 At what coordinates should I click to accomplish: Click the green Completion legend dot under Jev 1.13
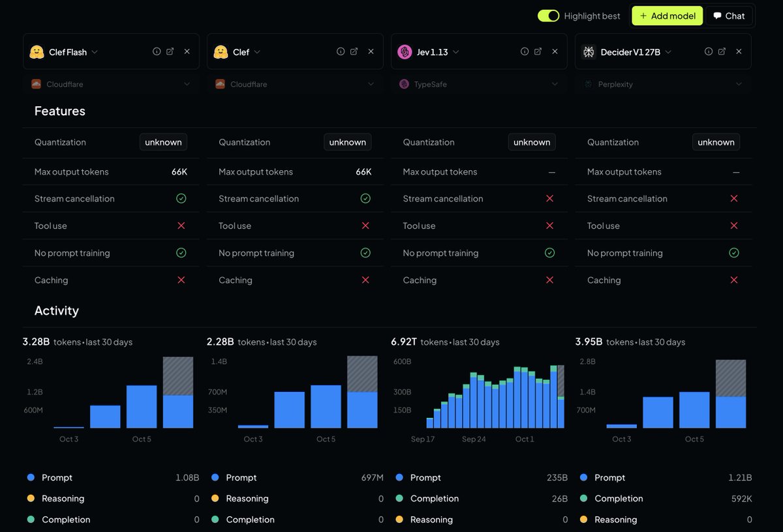(399, 498)
